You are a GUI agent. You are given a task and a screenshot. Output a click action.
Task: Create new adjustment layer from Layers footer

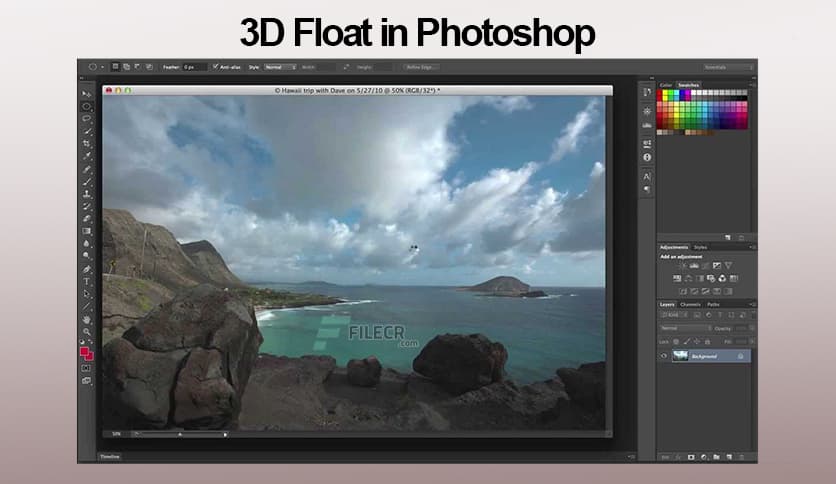point(704,457)
